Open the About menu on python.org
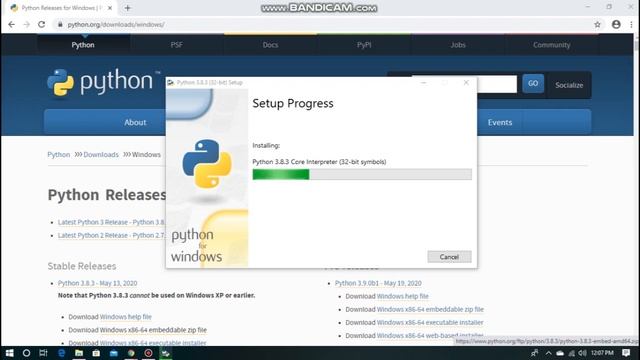640x360 pixels. (135, 122)
